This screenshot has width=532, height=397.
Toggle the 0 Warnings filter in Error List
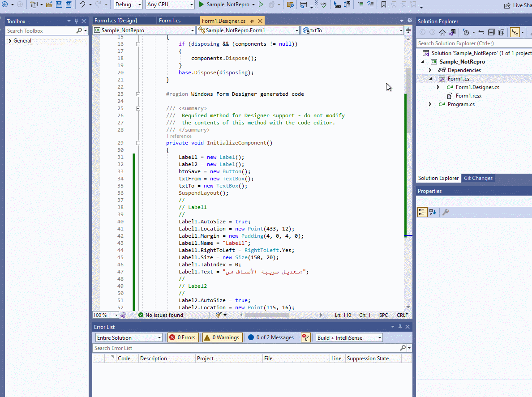(222, 337)
